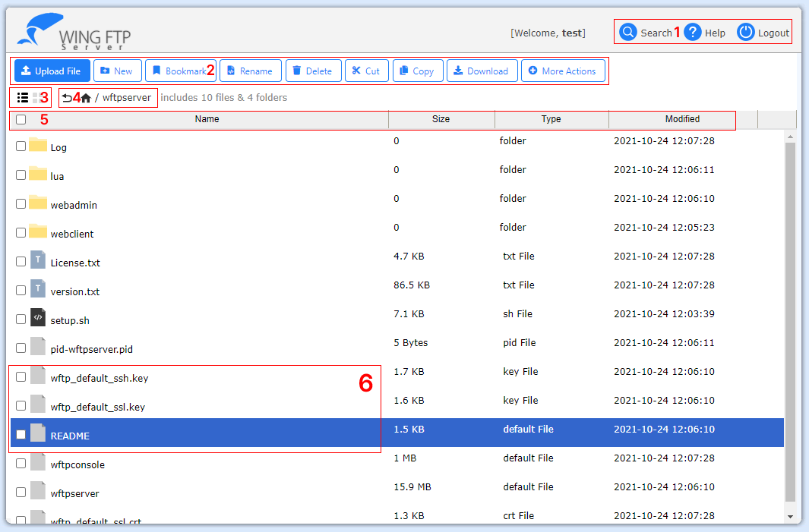Click the pid-wftpserver.pid file icon
809x532 pixels.
coord(38,346)
